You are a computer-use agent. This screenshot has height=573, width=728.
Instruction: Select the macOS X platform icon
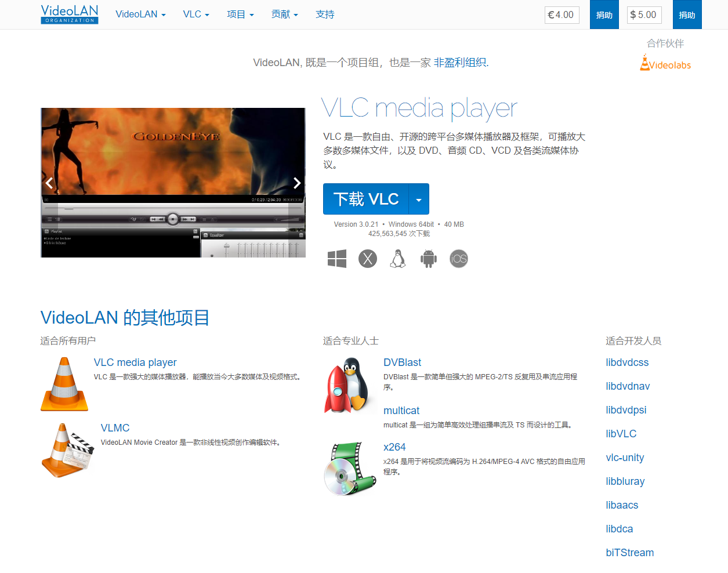tap(368, 259)
